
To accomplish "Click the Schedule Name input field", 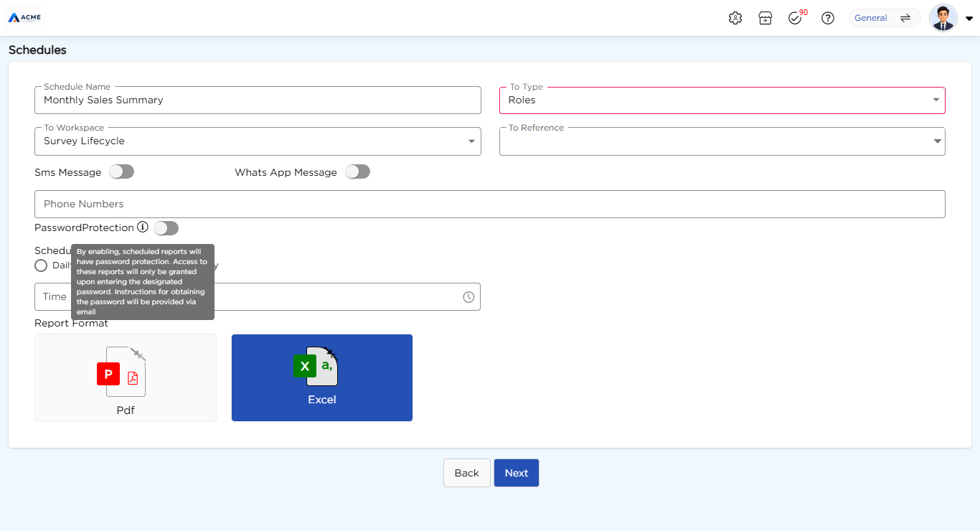I will coord(258,100).
